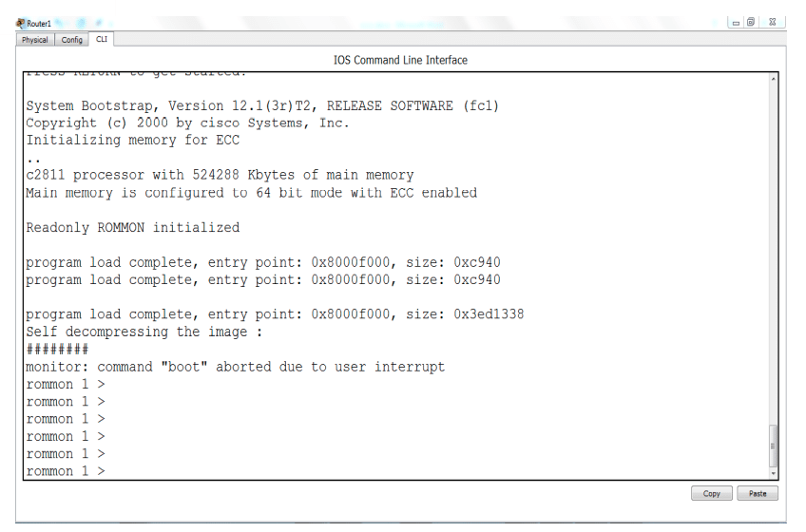Click 'Copyright (c) 2000 by cisco Systems' line

(187, 123)
